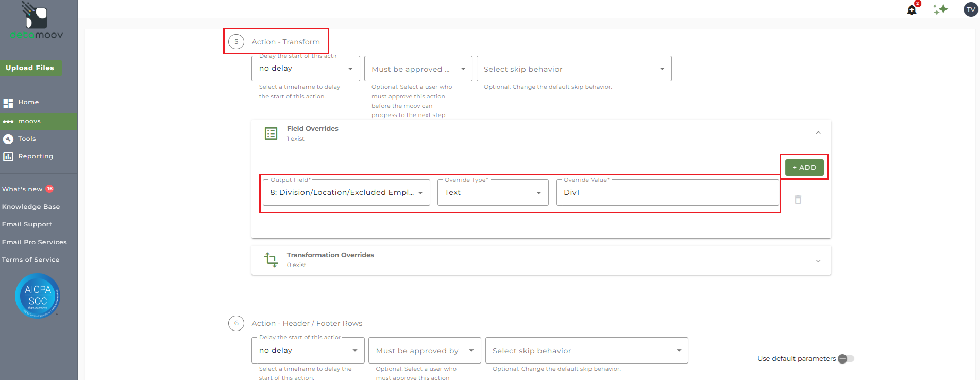Viewport: 980px width, 380px height.
Task: Click the notification bell icon
Action: [x=911, y=10]
